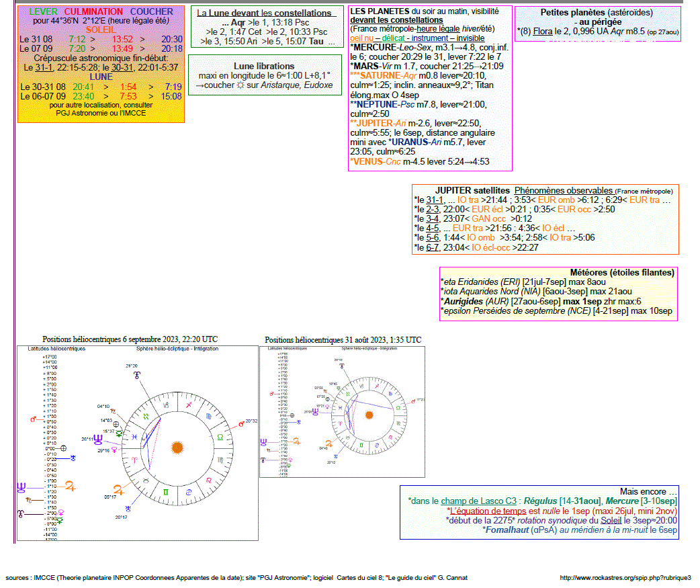Open the "L'équation de temps" link
This screenshot has width=700, height=588.
click(488, 511)
